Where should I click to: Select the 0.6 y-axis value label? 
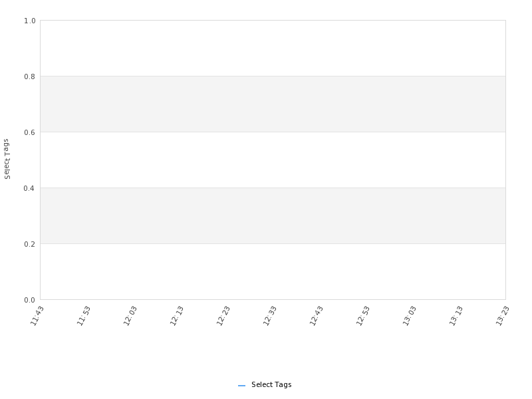(x=30, y=132)
